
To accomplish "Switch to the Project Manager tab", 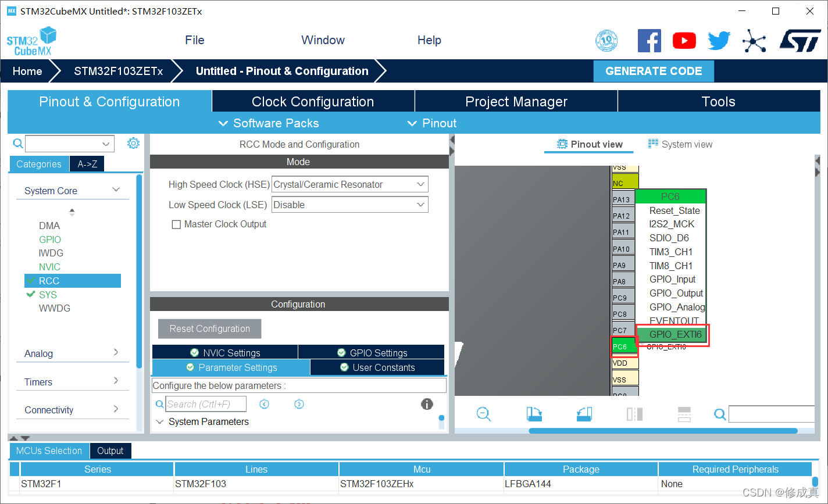I will point(516,102).
